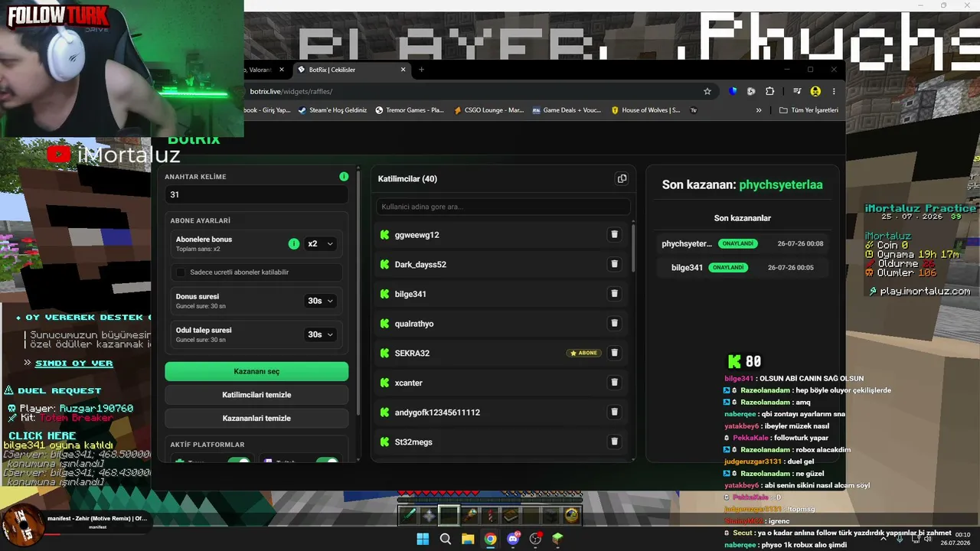
Task: Click Google Chrome taskbar icon
Action: point(490,539)
